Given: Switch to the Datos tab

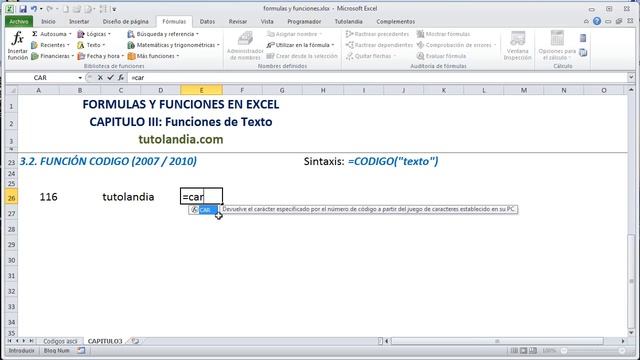Looking at the screenshot, I should click(207, 22).
